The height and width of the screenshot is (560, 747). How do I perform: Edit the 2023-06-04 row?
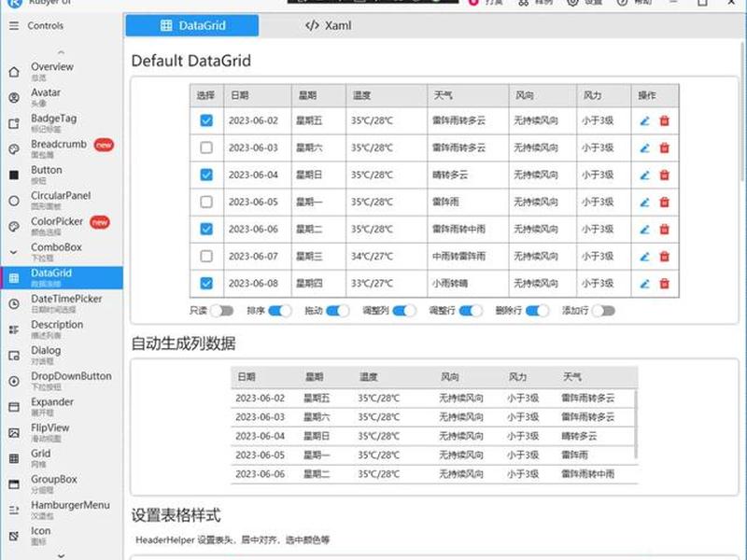tap(644, 175)
